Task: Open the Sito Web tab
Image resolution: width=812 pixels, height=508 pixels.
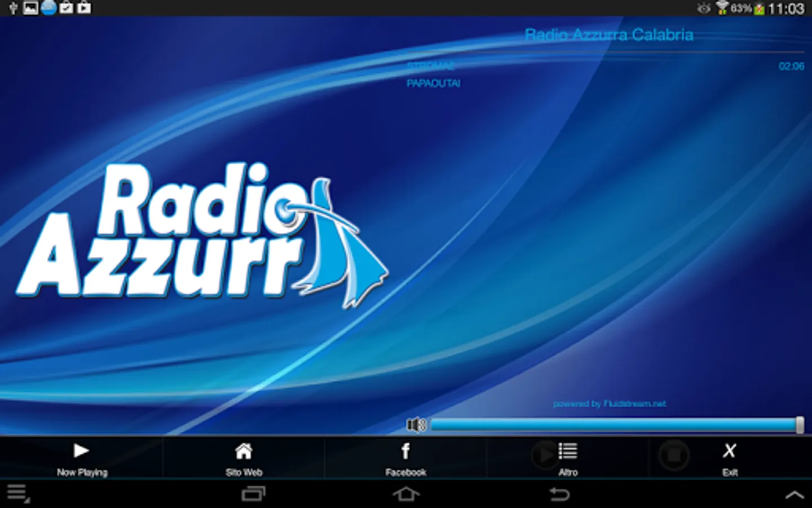Action: tap(244, 458)
